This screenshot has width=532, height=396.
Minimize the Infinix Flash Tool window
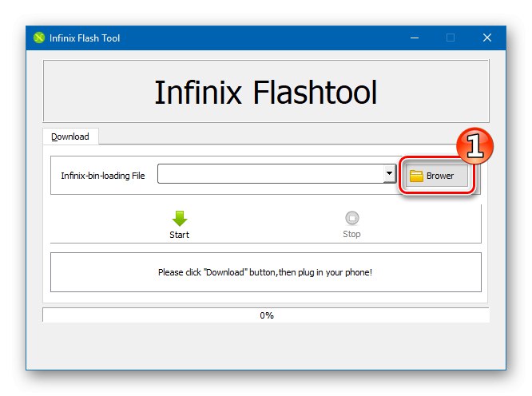pos(415,38)
